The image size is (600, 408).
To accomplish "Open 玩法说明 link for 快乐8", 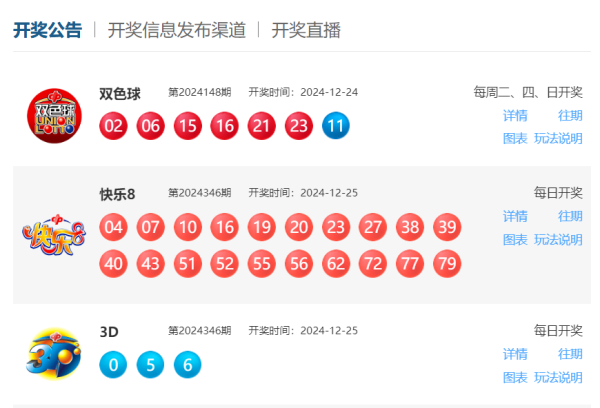I will (x=558, y=240).
